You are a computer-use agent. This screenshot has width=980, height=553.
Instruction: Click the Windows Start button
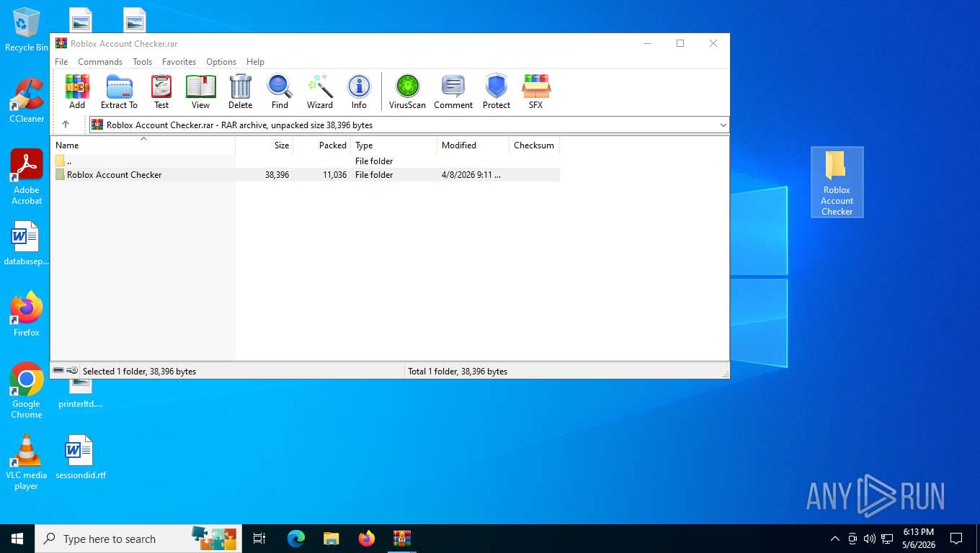(17, 539)
